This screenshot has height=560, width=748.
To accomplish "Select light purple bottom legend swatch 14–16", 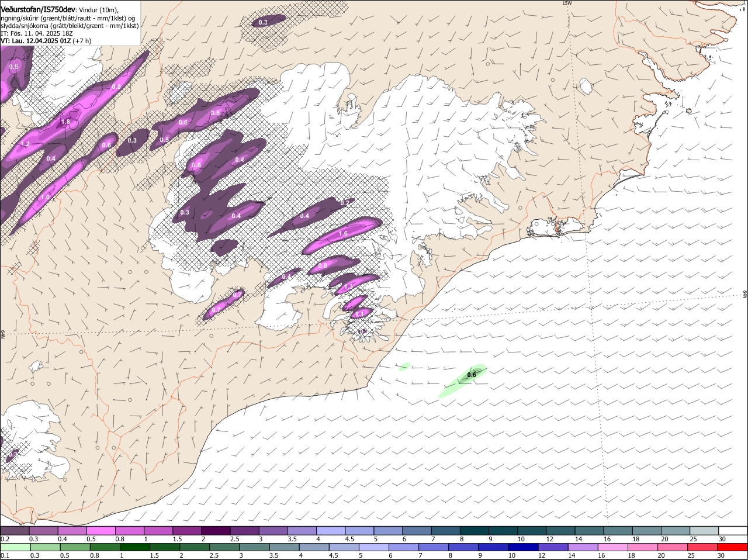I will 583,548.
